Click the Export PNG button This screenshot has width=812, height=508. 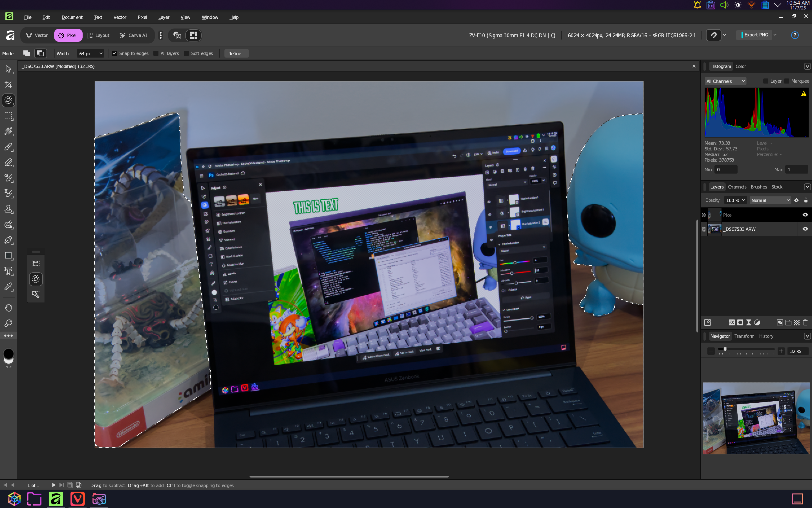point(754,35)
